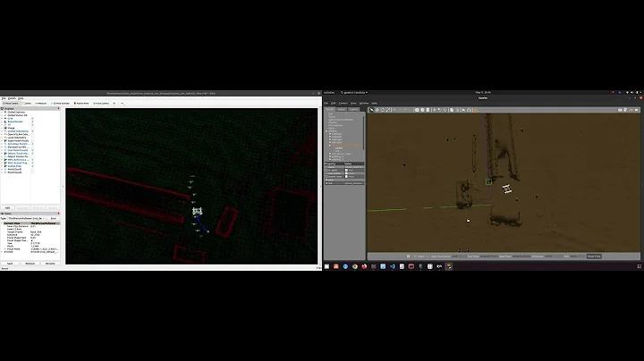Viewport: 644px width, 361px height.
Task: Expand Global Status in Displays tree
Action: [2, 115]
